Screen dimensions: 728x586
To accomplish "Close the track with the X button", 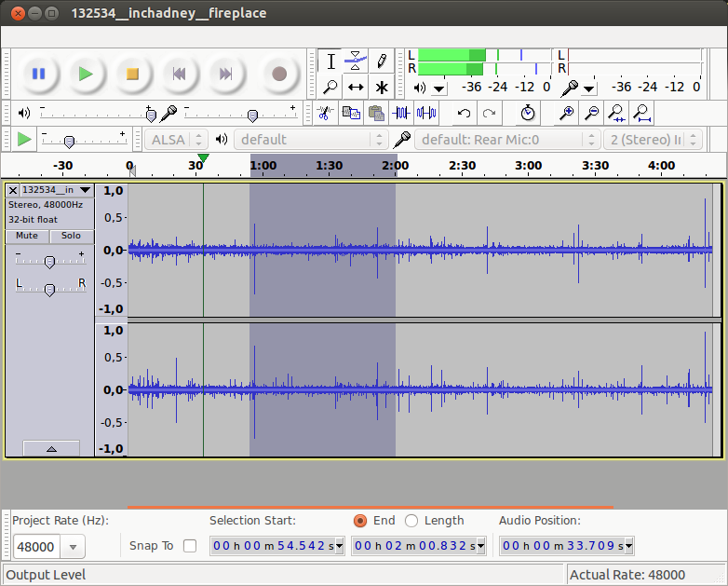I will pos(13,190).
